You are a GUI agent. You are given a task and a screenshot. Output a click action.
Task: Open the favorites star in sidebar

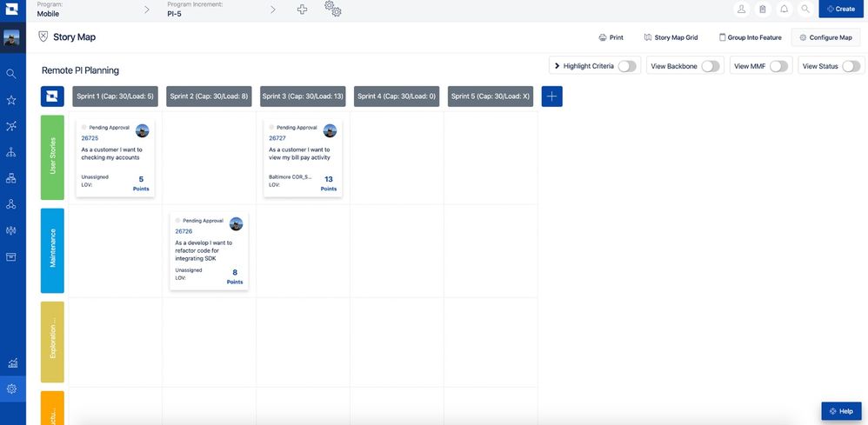(11, 100)
